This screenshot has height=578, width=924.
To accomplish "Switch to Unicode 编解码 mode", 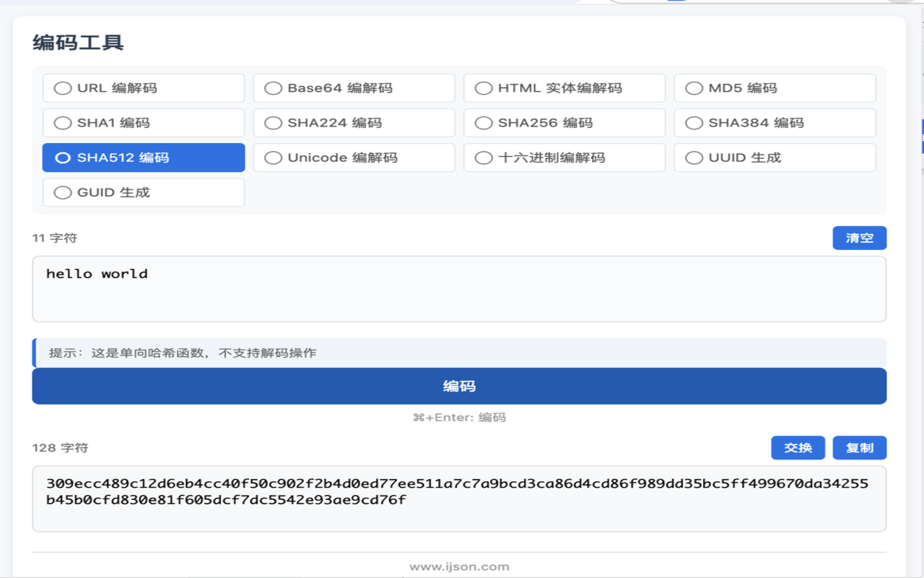I will (x=354, y=158).
